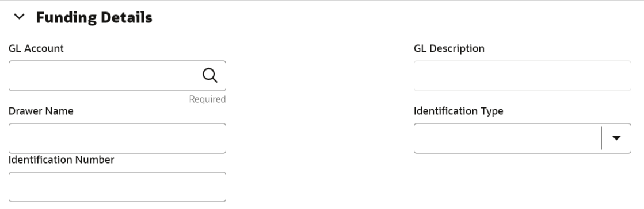Select the GL Description read-only field

coord(522,76)
